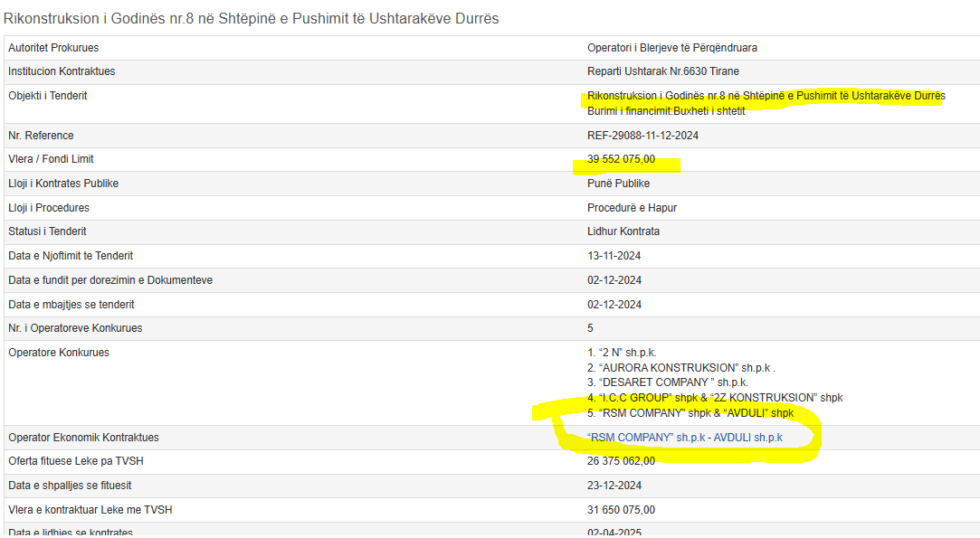
Task: Click competitor entry "2 N" sh.p.k.
Action: 622,353
